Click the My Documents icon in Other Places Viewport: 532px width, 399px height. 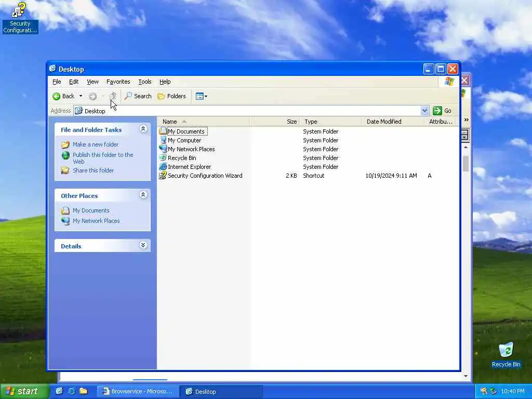pyautogui.click(x=65, y=211)
